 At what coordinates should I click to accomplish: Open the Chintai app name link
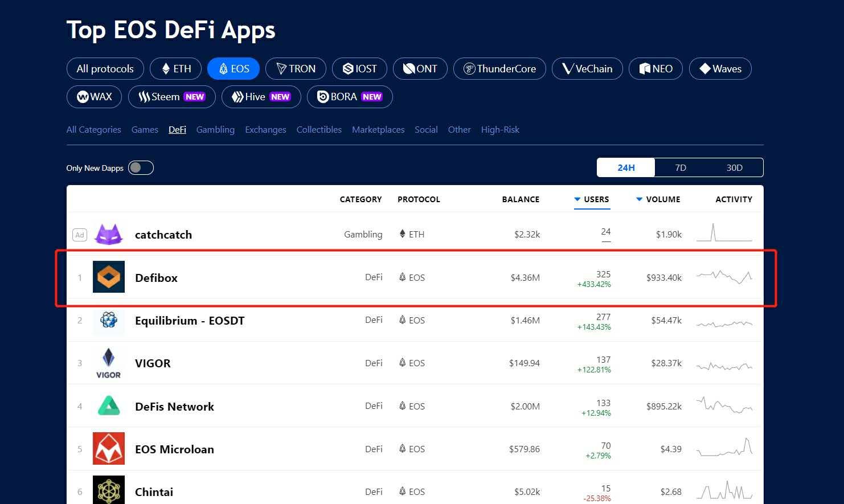pos(154,491)
